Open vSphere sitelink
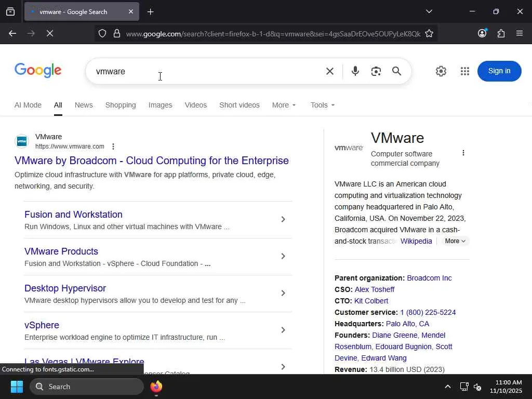The image size is (532, 399). pos(42,325)
